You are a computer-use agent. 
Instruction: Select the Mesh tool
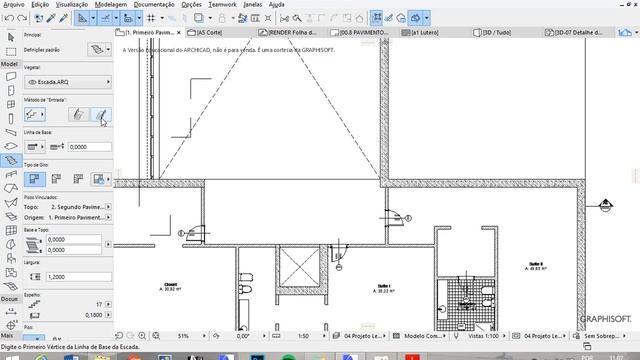pos(11,286)
